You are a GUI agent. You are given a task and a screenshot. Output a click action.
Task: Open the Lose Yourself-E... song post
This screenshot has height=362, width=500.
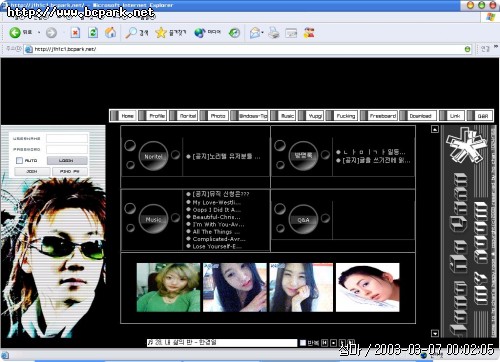pyautogui.click(x=217, y=246)
